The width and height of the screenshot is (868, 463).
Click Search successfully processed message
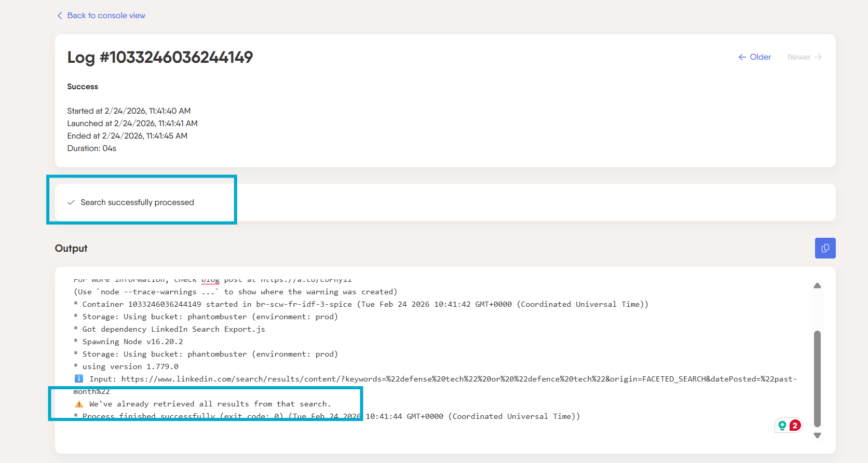click(137, 202)
